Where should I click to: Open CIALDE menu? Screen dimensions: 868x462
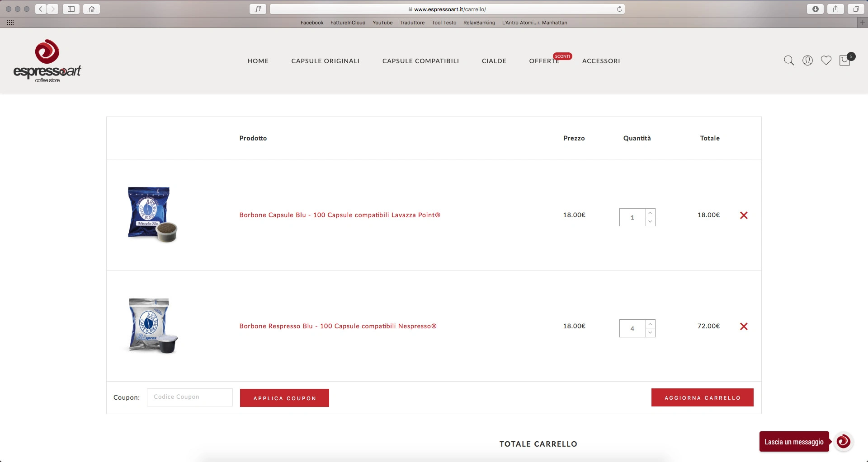[x=494, y=61]
